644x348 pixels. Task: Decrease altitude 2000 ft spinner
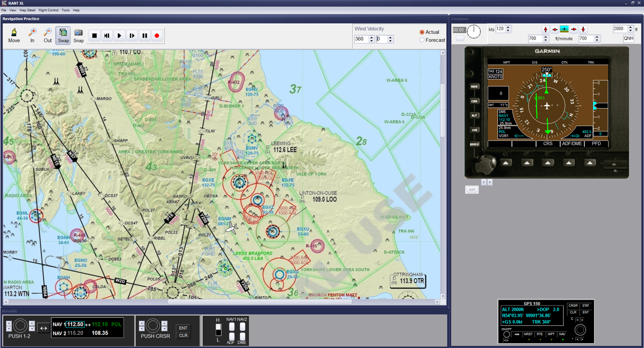coord(631,31)
